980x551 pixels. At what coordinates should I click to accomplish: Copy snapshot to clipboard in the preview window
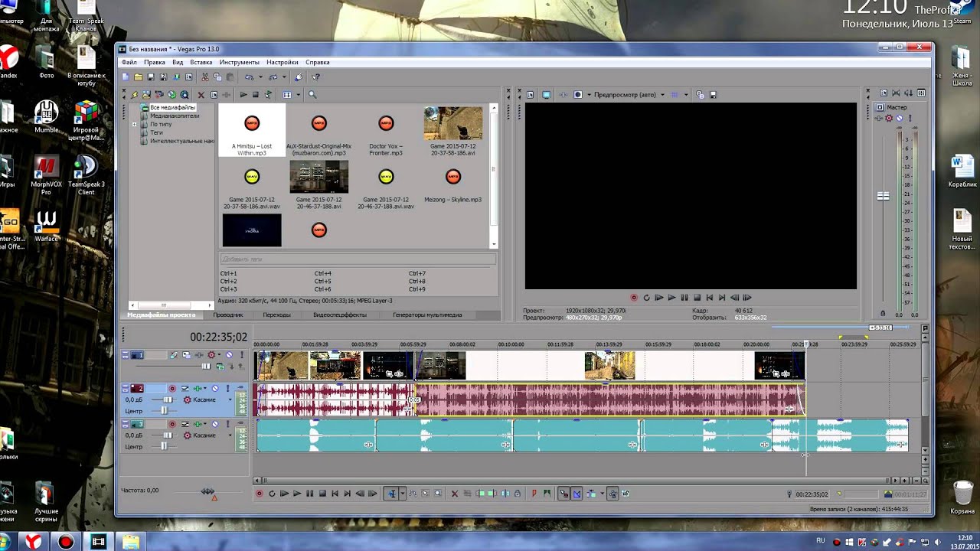click(700, 95)
